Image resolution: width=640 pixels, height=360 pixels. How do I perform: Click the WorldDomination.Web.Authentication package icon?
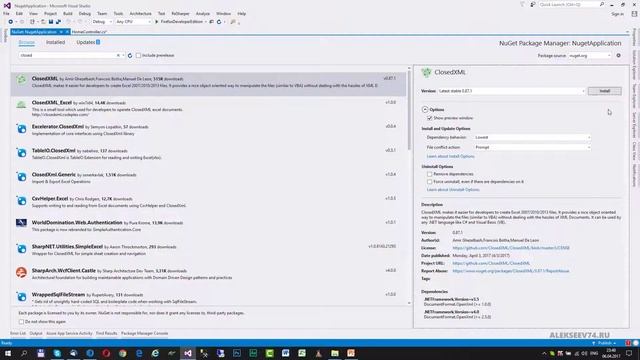[x=21, y=223]
